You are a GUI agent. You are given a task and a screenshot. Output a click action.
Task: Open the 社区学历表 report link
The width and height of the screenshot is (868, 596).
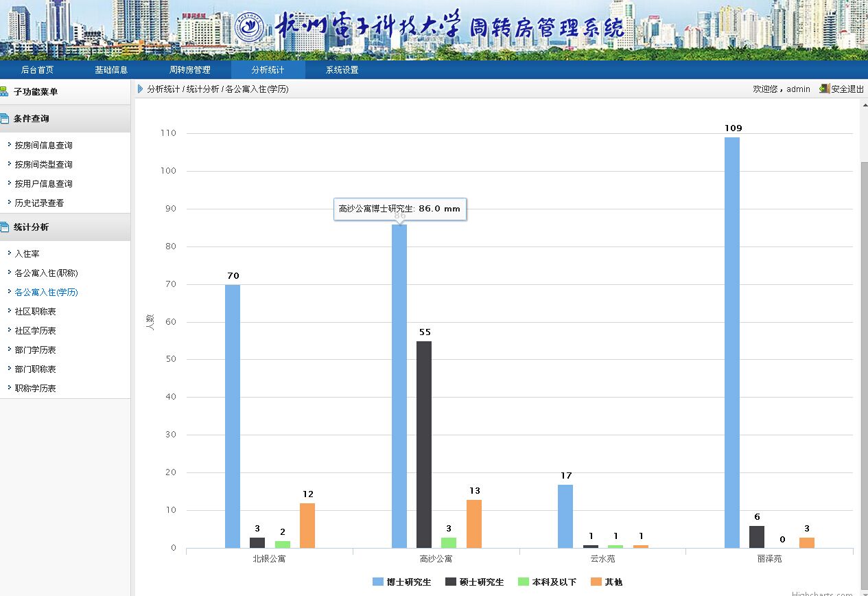(x=36, y=331)
